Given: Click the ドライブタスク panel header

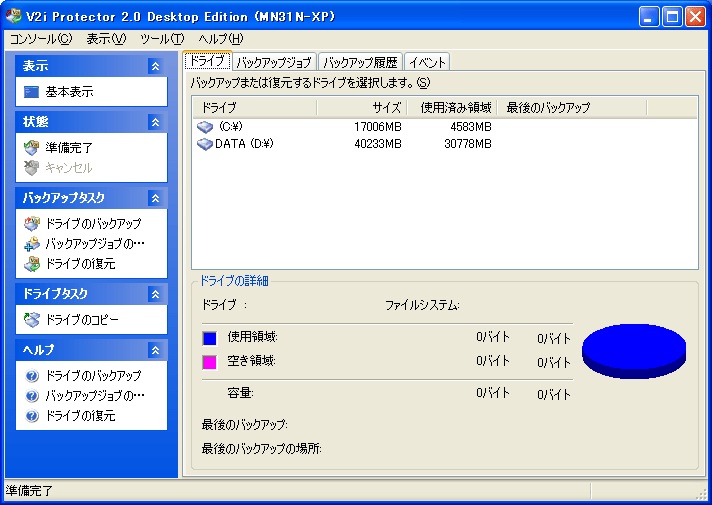Looking at the screenshot, I should pyautogui.click(x=91, y=294).
